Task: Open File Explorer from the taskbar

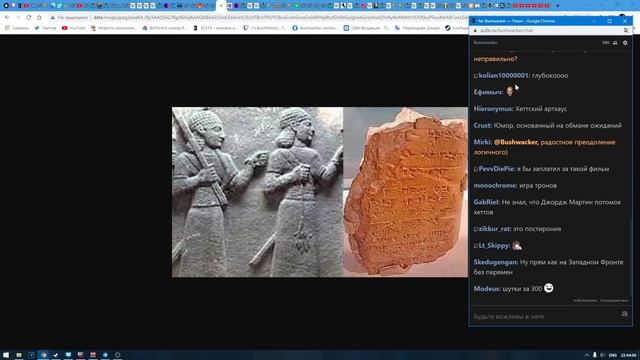Action: coord(19,355)
